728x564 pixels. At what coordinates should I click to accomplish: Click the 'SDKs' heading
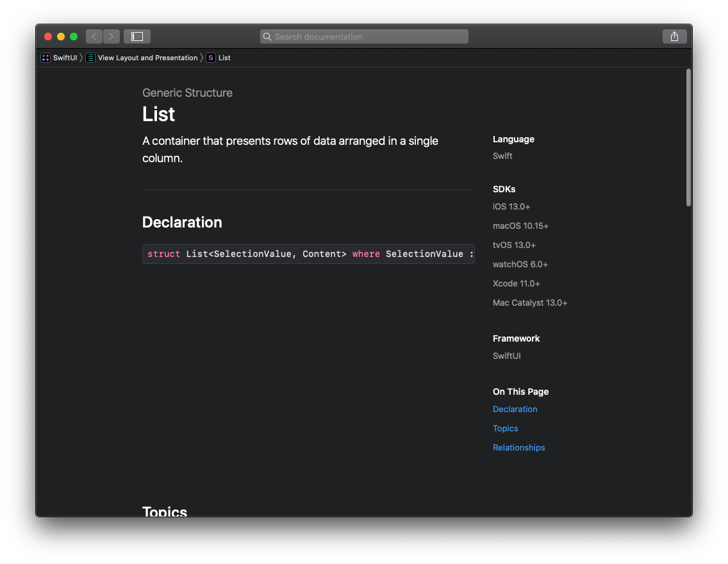(x=504, y=190)
